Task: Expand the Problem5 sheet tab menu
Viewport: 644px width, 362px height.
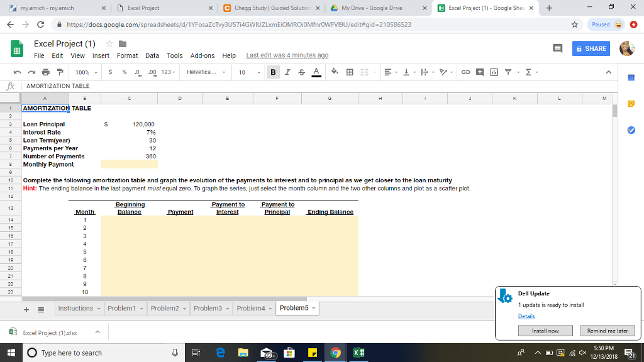Action: pyautogui.click(x=313, y=309)
